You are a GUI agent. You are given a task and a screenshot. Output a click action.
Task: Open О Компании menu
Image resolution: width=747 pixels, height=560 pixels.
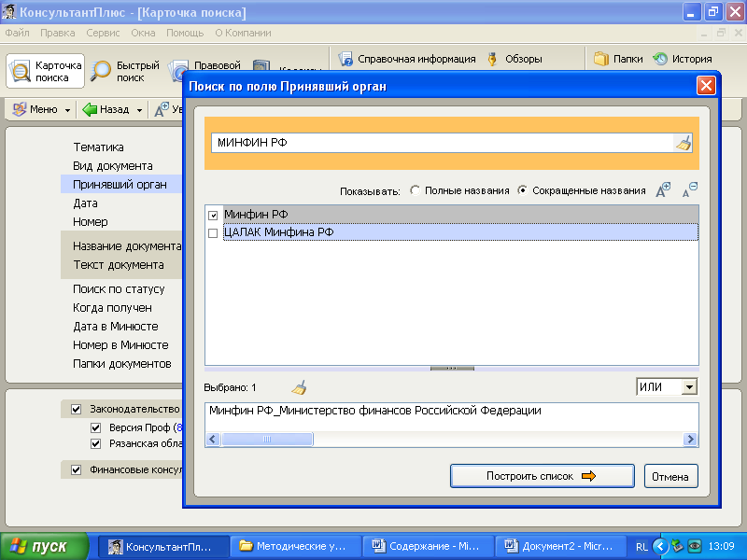pyautogui.click(x=243, y=33)
